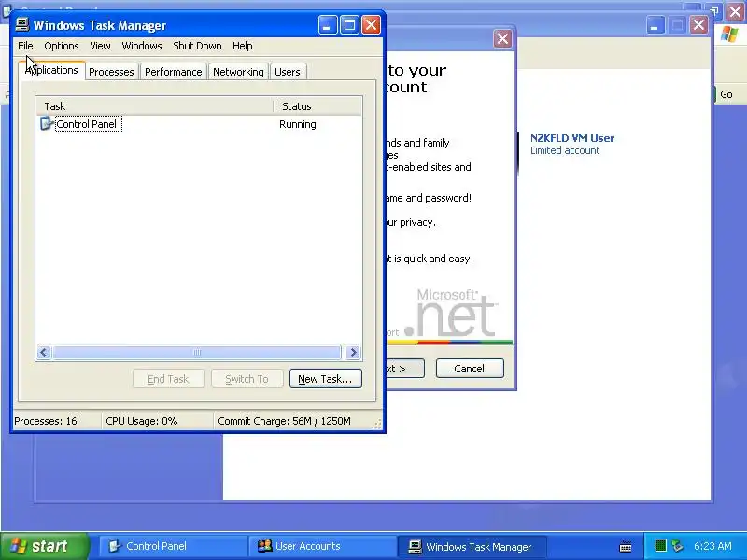Screen dimensions: 747x560
Task: Select the NZKFLD VM User account
Action: (572, 138)
